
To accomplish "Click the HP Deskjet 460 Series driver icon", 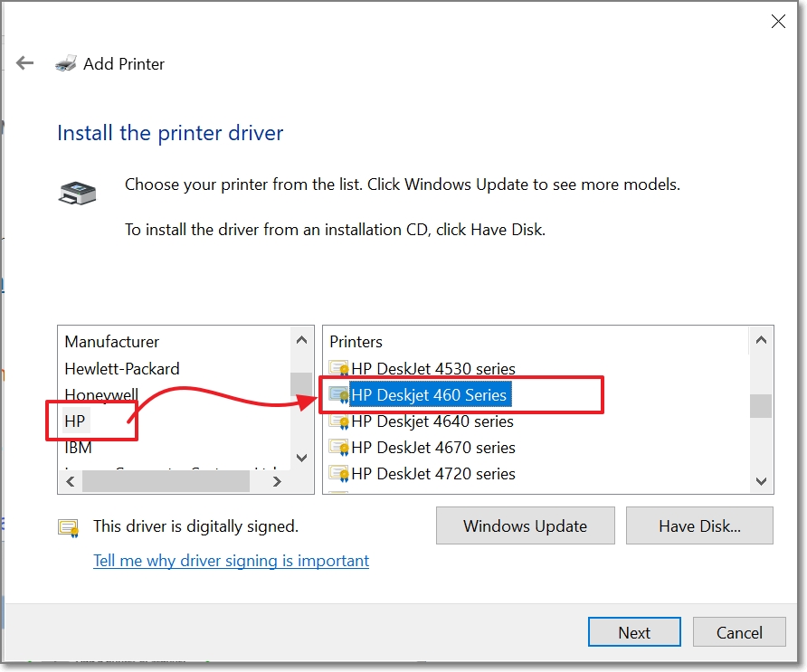I will click(x=338, y=394).
